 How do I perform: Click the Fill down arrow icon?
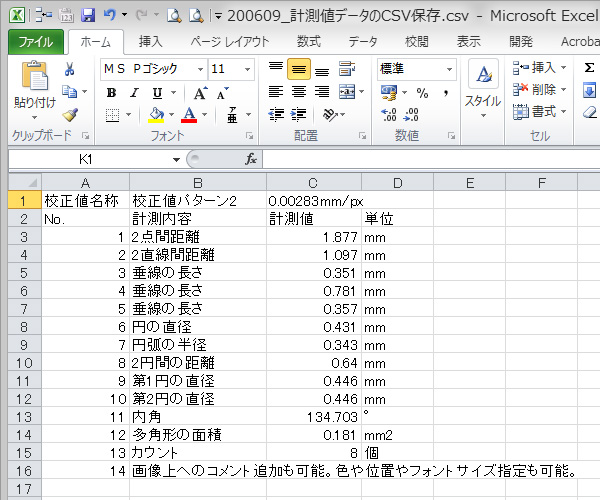click(589, 91)
